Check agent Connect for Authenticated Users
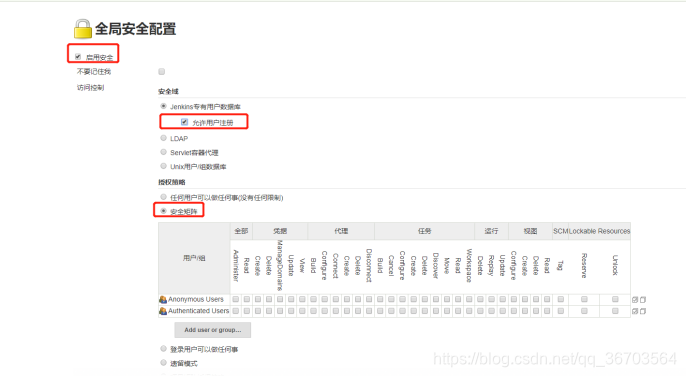 336,311
